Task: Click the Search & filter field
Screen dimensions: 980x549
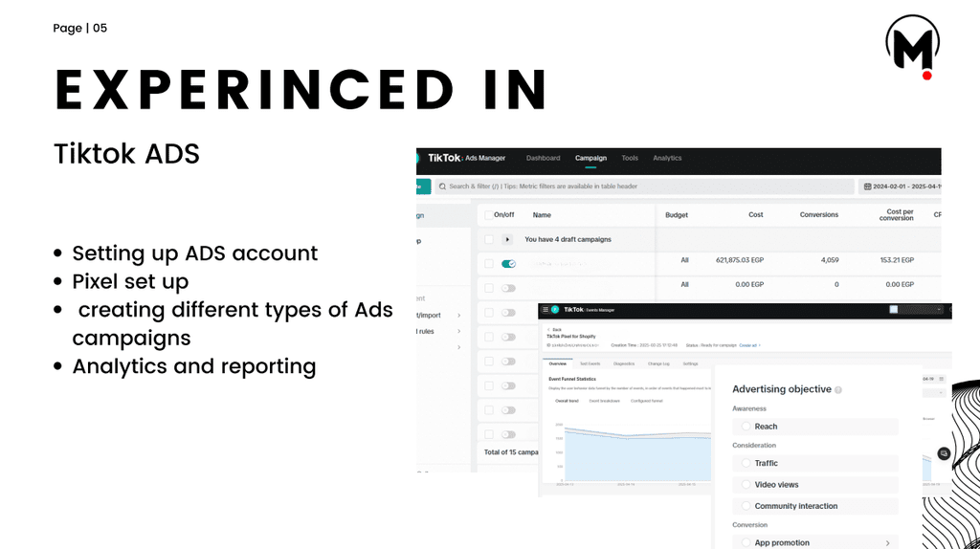Action: [644, 187]
